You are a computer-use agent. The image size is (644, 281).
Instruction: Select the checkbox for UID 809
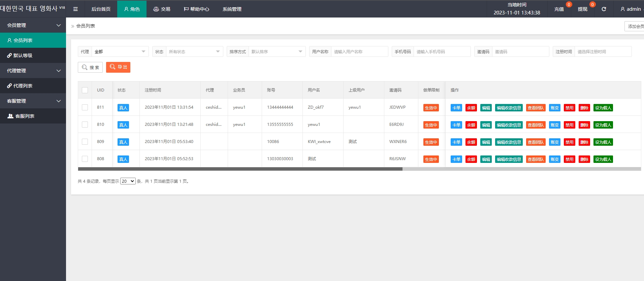85,142
